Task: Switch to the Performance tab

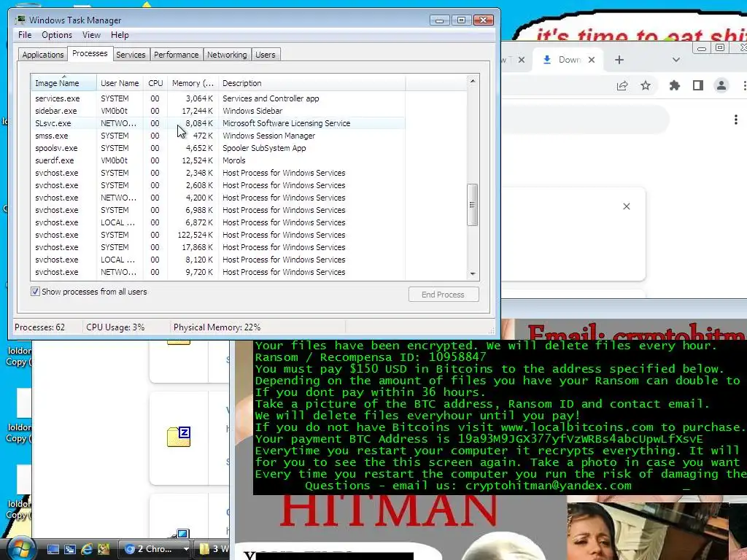Action: (x=176, y=55)
